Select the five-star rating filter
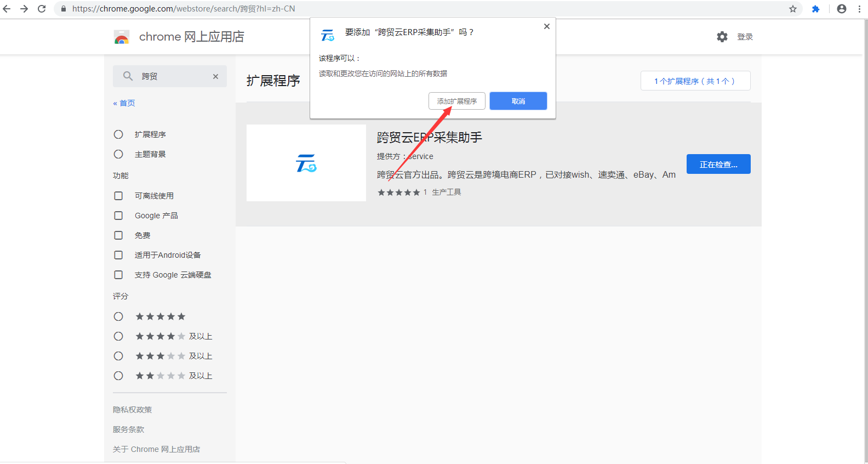Viewport: 868px width, 464px height. [118, 316]
